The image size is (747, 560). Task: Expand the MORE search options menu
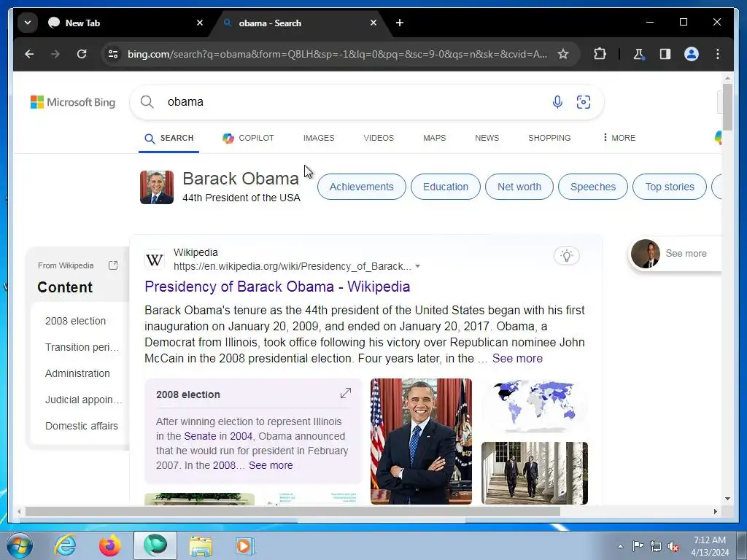619,138
